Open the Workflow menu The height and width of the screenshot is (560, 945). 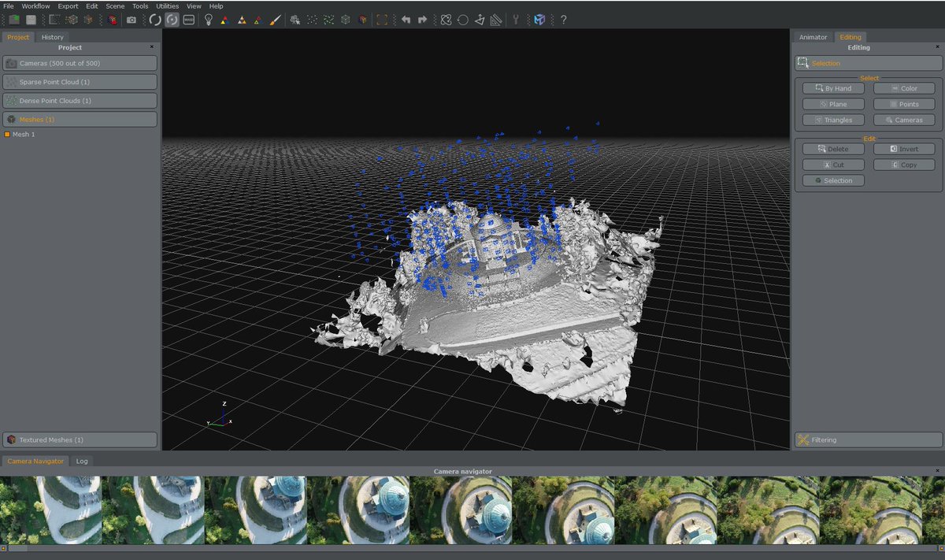pyautogui.click(x=35, y=6)
